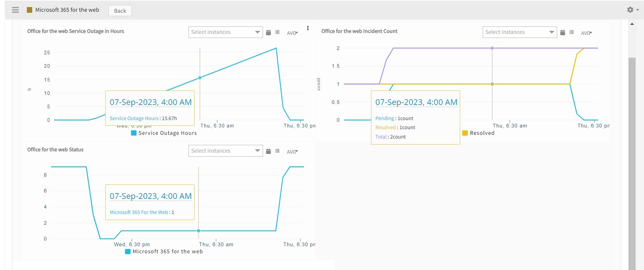Click 'Thu, 6:30 am' label on Incident Count axis
Viewport: 644px width, 270px height.
click(510, 126)
